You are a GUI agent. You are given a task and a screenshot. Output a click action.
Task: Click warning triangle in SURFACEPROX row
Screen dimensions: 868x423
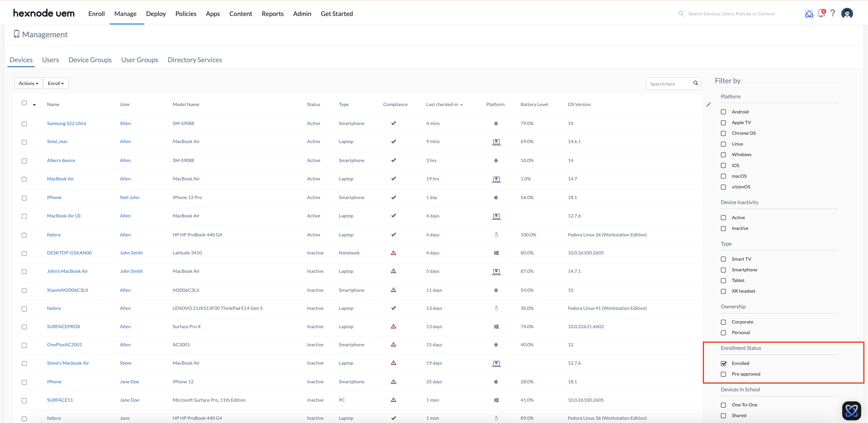[x=393, y=326]
